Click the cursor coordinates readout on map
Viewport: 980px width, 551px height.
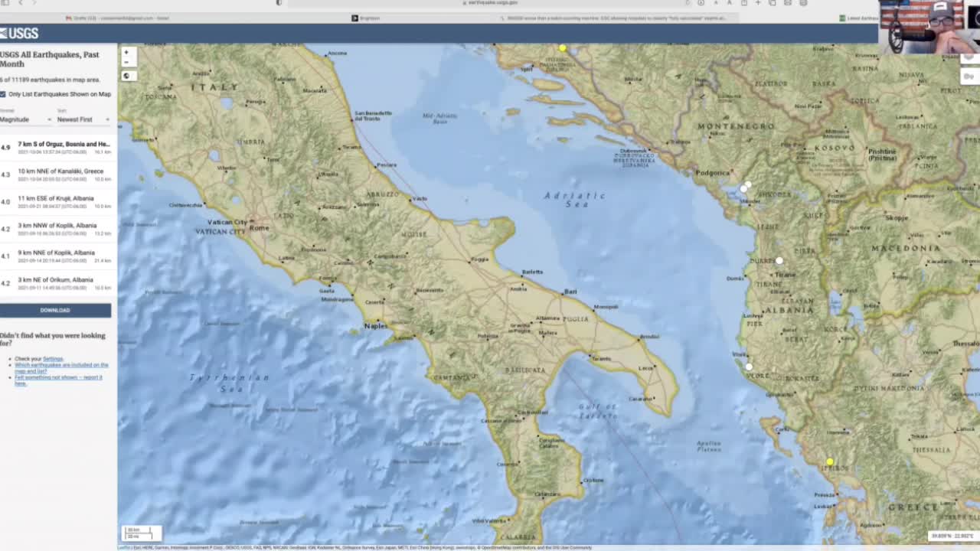(x=952, y=536)
